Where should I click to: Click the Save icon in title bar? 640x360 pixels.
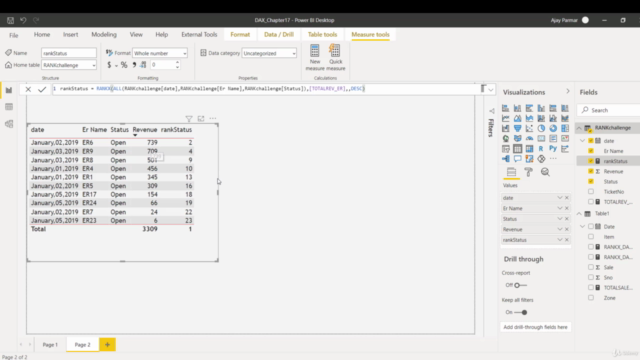(x=10, y=20)
